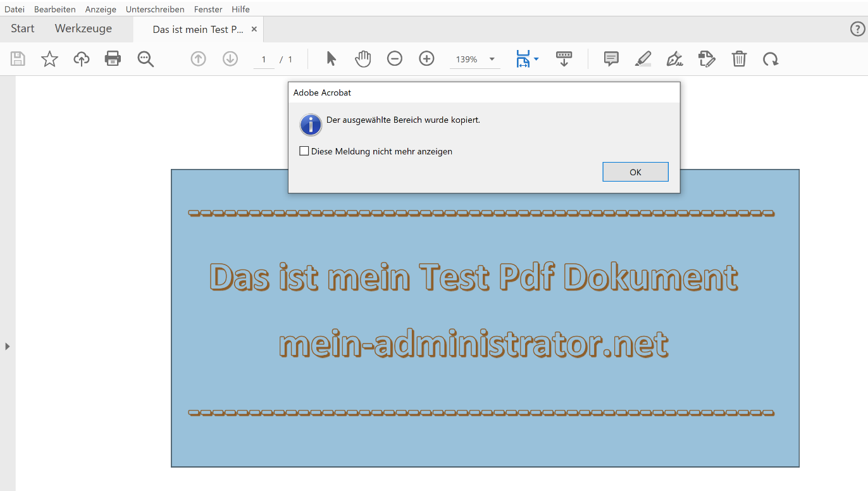The width and height of the screenshot is (868, 491).
Task: Open the Fenster menu
Action: tap(208, 9)
